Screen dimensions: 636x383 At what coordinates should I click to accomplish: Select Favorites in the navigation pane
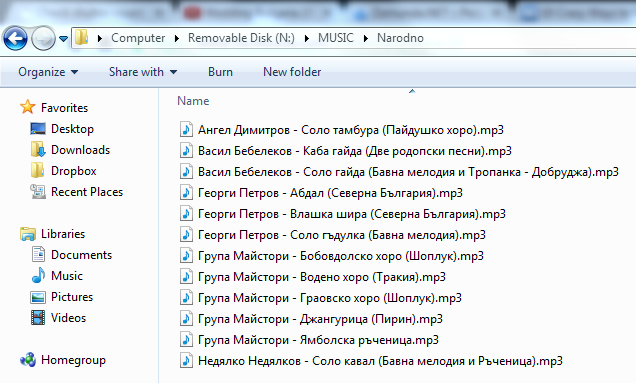click(x=64, y=108)
